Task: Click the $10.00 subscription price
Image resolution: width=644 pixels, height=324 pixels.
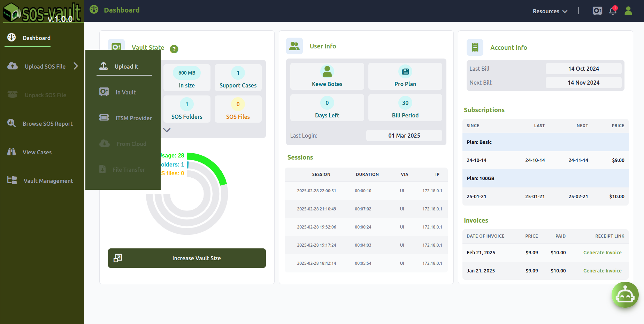Action: 617,196
